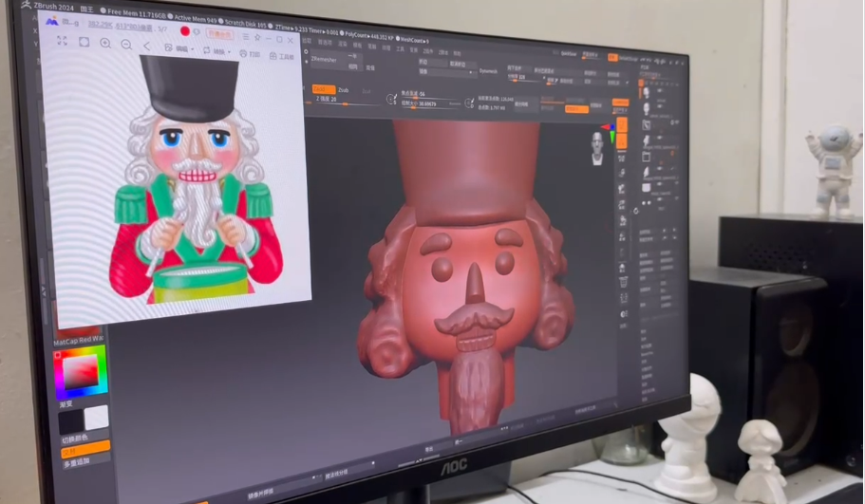The width and height of the screenshot is (865, 504).
Task: Select the black secondary color swatch
Action: coord(71,422)
